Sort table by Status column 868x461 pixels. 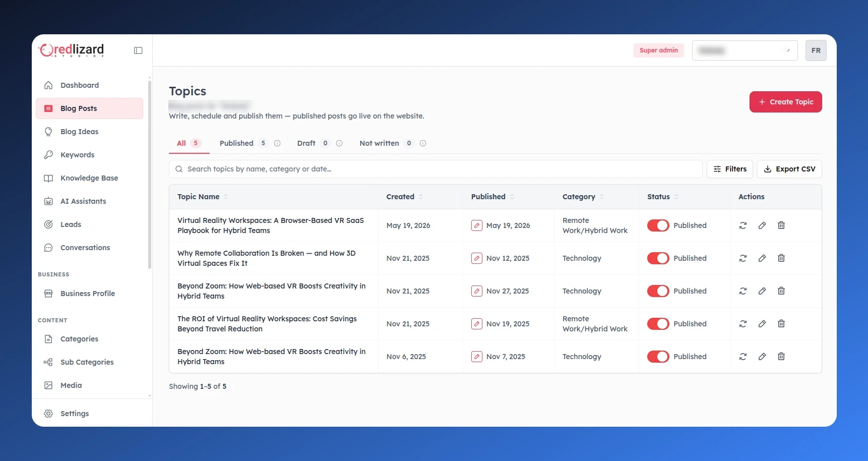pyautogui.click(x=676, y=197)
